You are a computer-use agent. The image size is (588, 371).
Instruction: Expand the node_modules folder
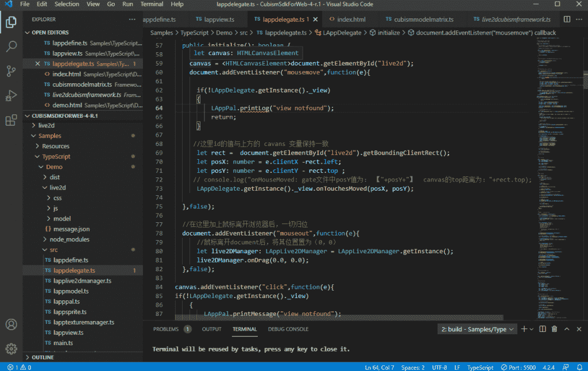tap(69, 239)
